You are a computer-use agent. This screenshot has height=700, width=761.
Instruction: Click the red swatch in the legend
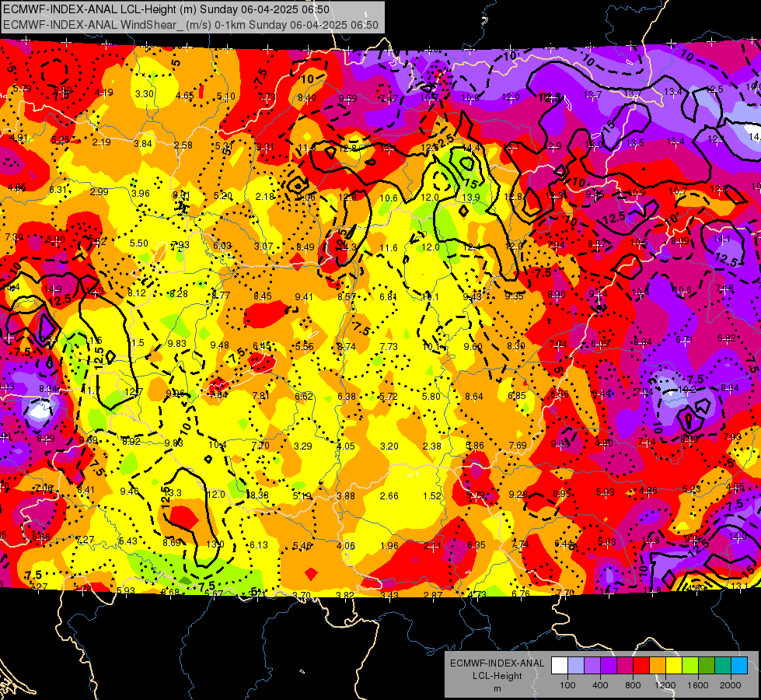pos(641,666)
